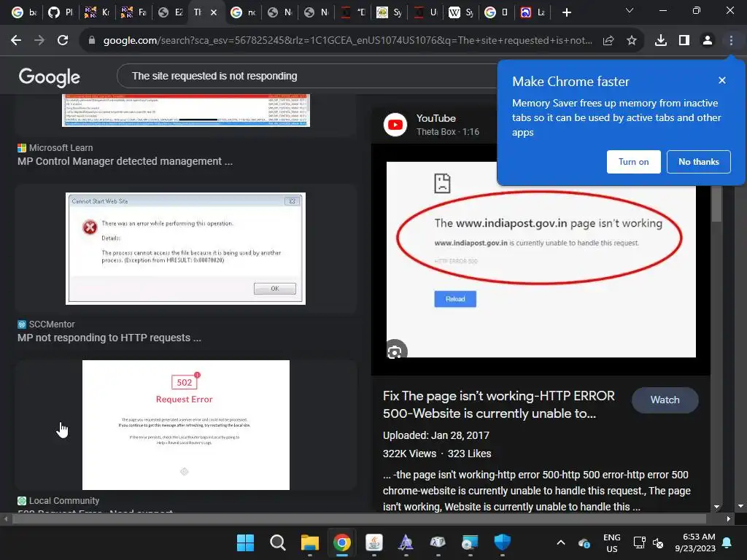The width and height of the screenshot is (747, 560).
Task: Open the 502 Request Error thumbnail
Action: [x=186, y=425]
